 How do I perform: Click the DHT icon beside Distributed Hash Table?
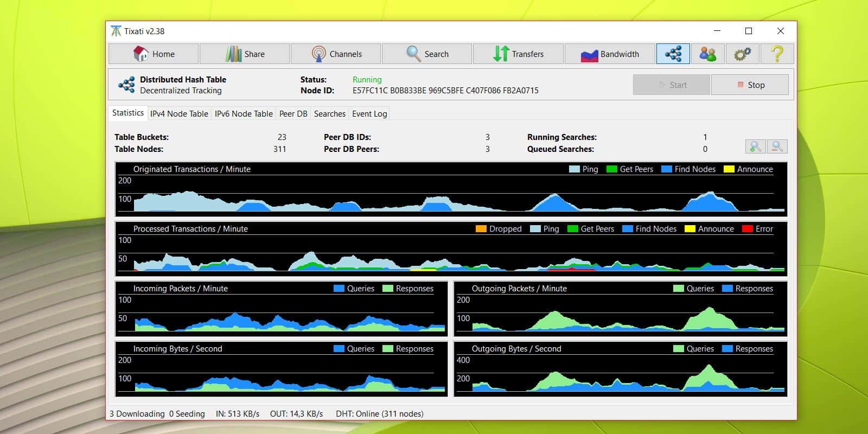click(x=126, y=85)
